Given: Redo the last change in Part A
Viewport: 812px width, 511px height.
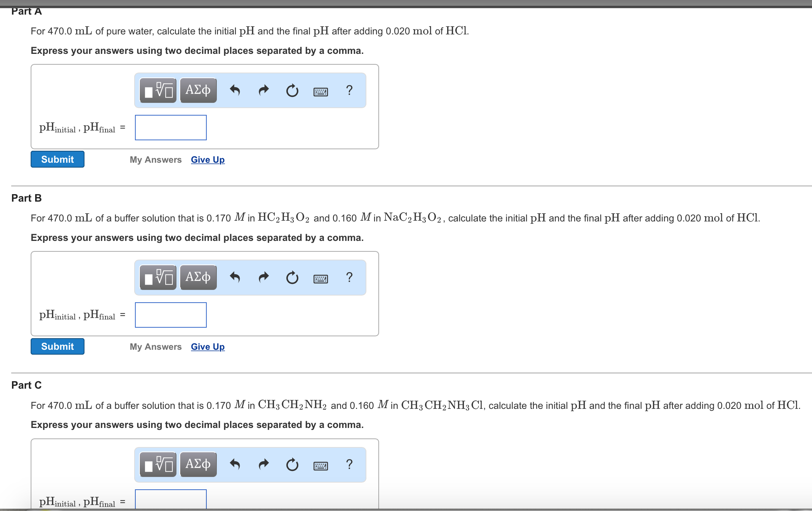Looking at the screenshot, I should pyautogui.click(x=264, y=90).
